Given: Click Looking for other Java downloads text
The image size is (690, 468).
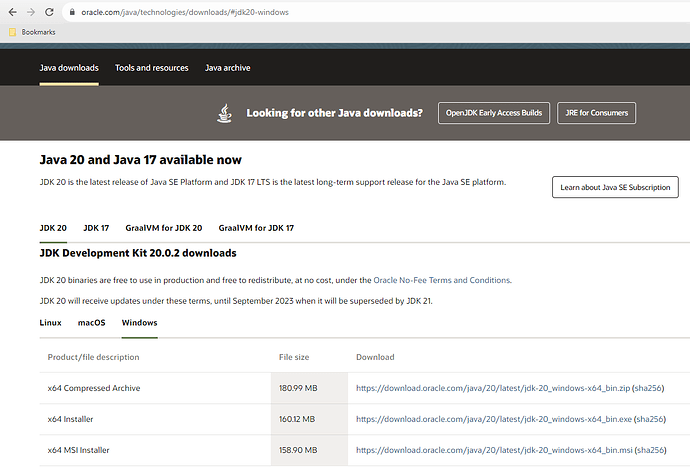Looking at the screenshot, I should [334, 113].
